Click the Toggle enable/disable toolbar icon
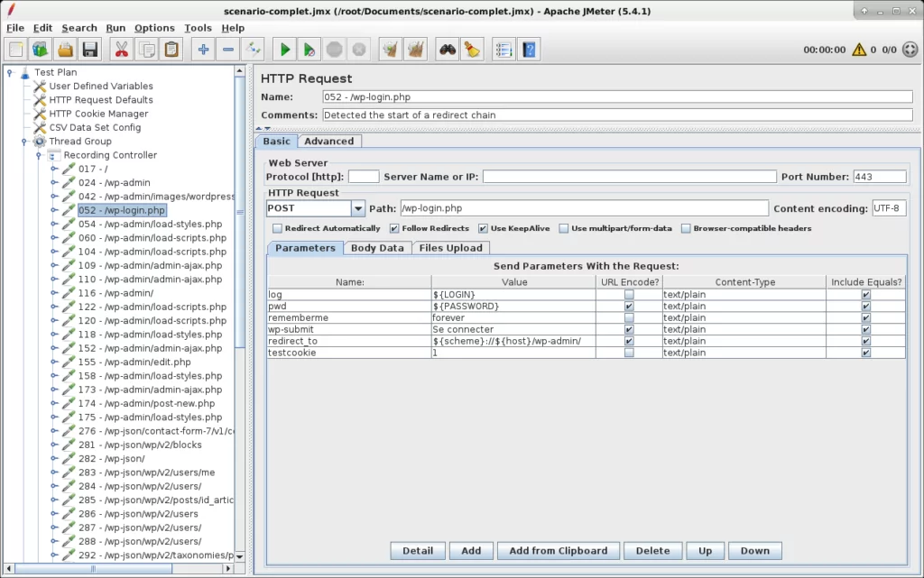Image resolution: width=924 pixels, height=578 pixels. pos(254,50)
